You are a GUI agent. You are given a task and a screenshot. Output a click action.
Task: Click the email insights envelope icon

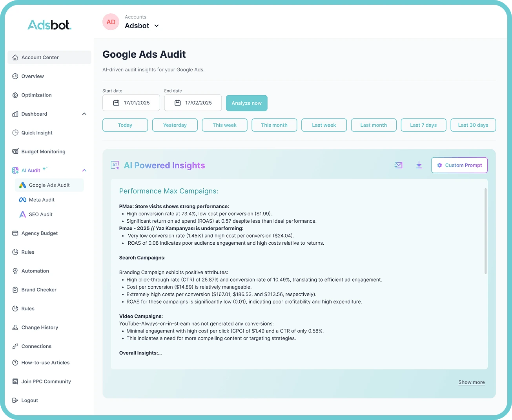tap(399, 165)
